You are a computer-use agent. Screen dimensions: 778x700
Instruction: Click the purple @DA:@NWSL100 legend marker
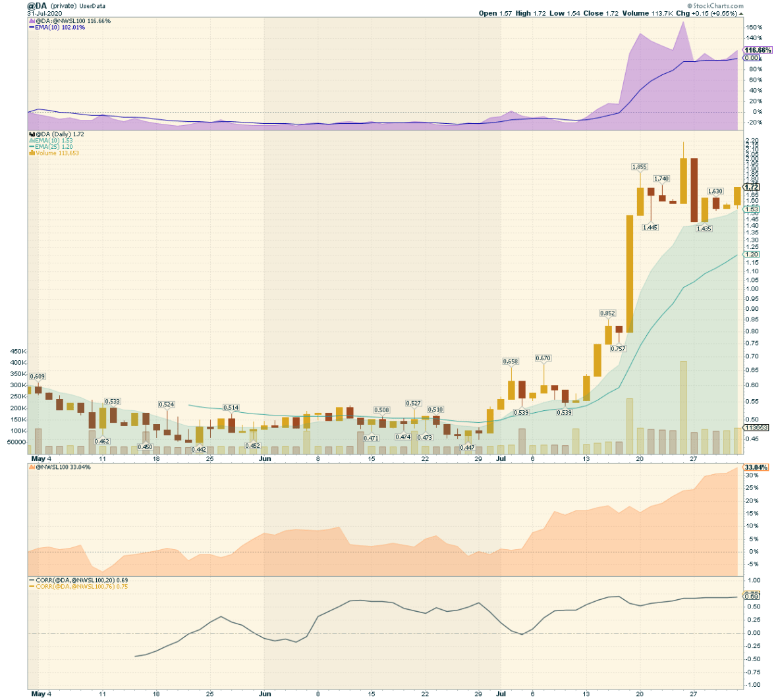pos(31,21)
